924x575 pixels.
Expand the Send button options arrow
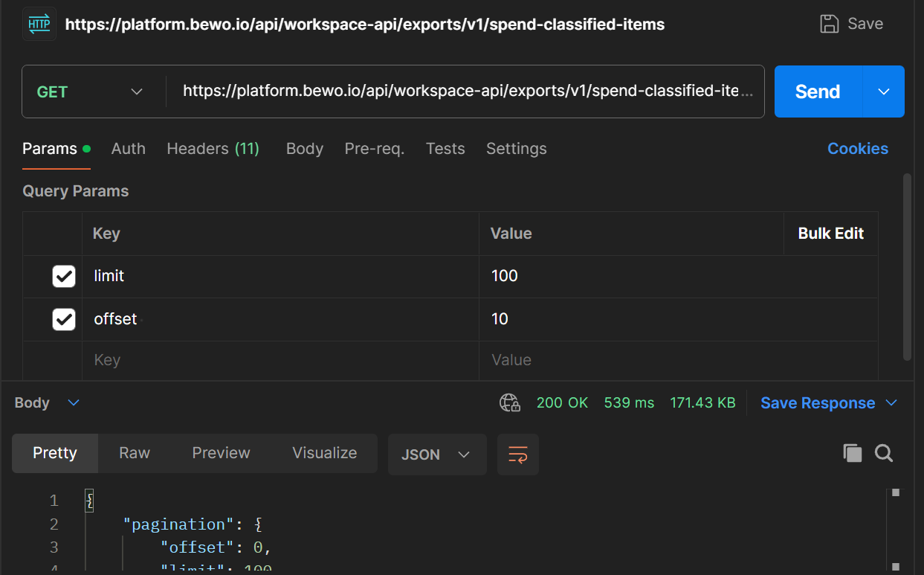[x=883, y=91]
